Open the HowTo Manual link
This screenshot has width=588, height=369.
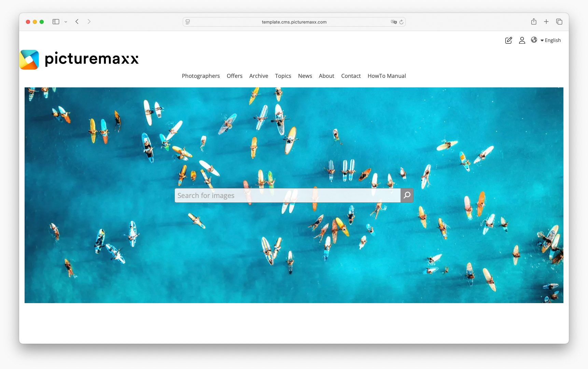click(x=387, y=76)
